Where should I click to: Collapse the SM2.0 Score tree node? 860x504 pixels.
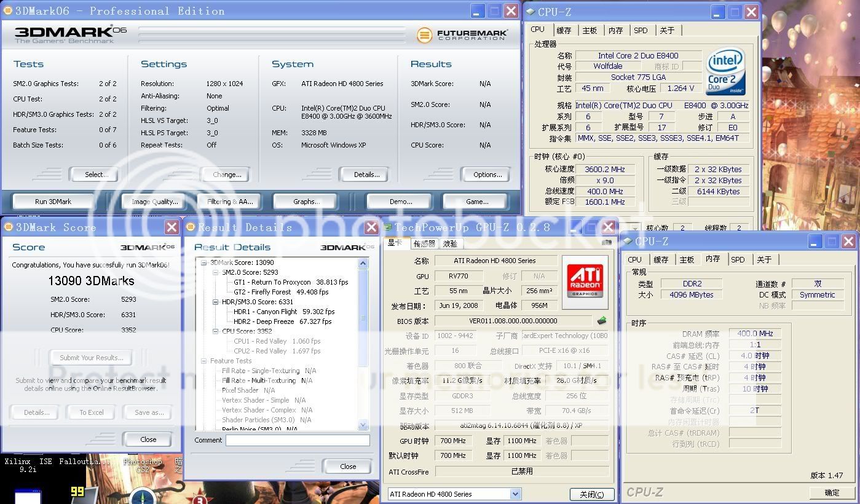[216, 272]
